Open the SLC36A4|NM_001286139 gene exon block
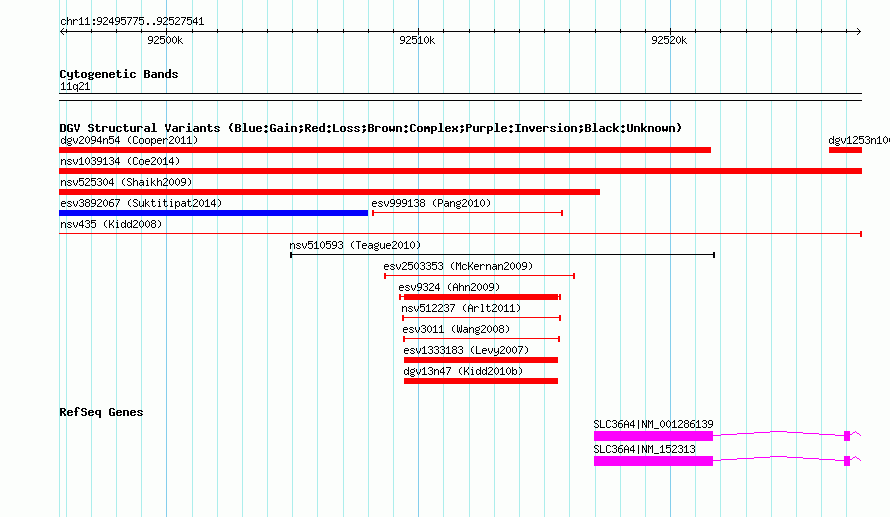 [653, 436]
